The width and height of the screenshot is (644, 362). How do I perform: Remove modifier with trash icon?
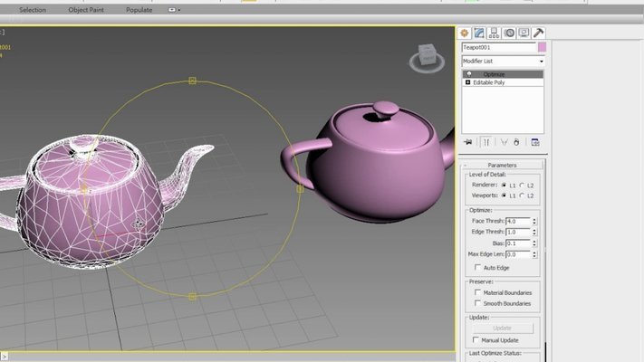click(x=516, y=142)
